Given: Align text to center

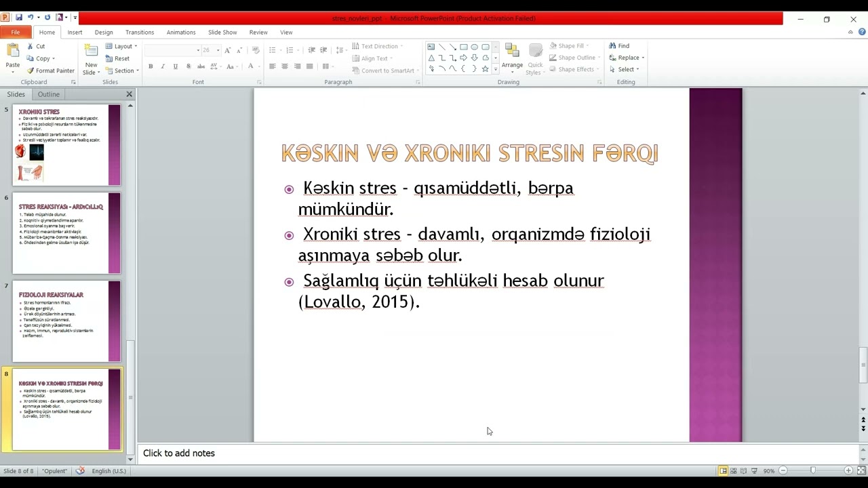Looking at the screenshot, I should [x=285, y=66].
